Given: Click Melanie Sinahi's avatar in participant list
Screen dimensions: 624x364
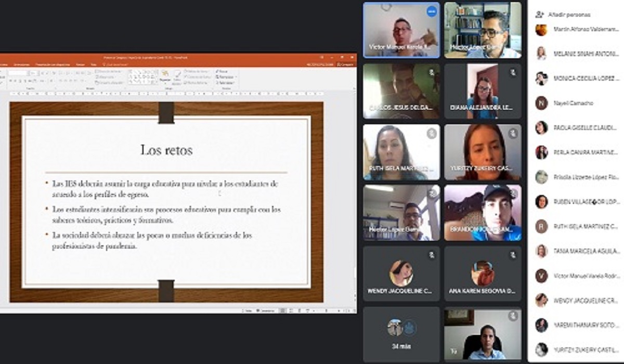Looking at the screenshot, I should [541, 53].
